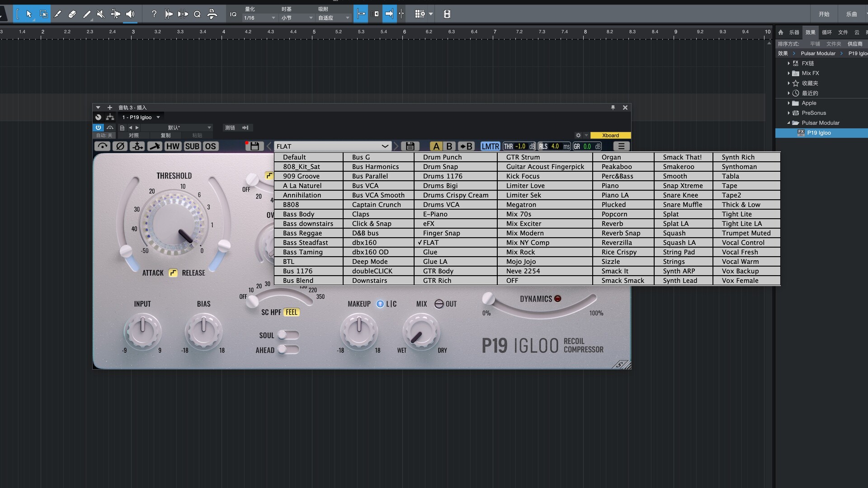Select the A state button
Image resolution: width=868 pixels, height=488 pixels.
point(436,146)
